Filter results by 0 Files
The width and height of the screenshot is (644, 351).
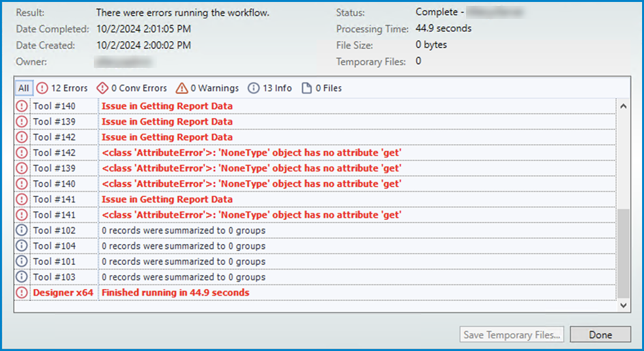click(321, 88)
